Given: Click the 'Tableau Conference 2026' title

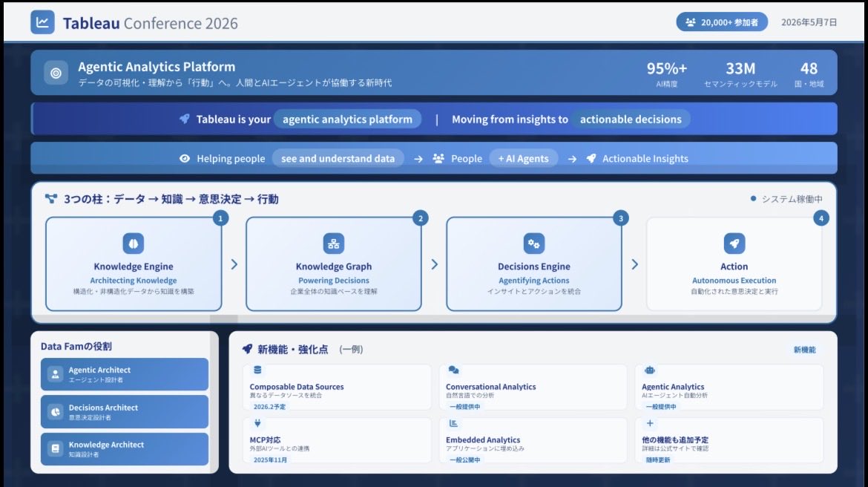Looking at the screenshot, I should pyautogui.click(x=150, y=23).
